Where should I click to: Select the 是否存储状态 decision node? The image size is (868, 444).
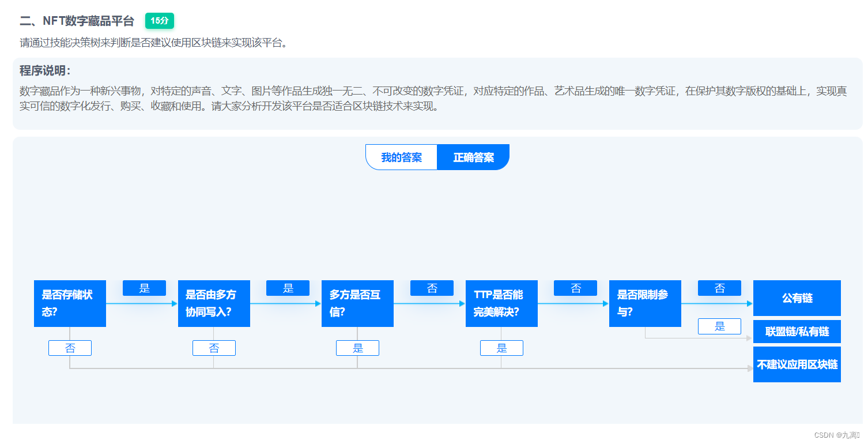click(70, 304)
